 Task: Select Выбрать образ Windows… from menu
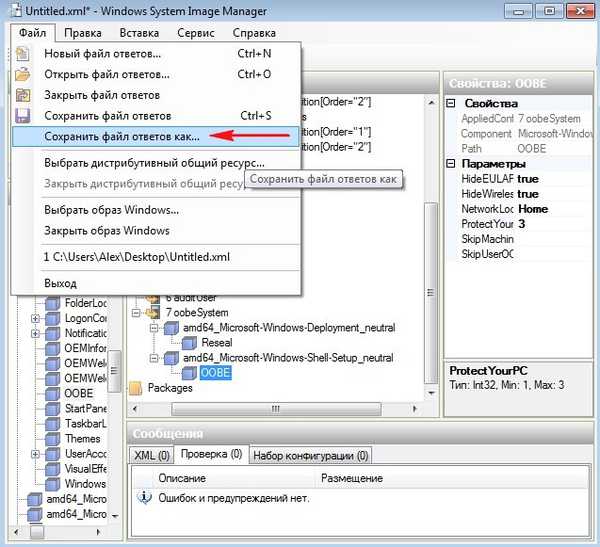[x=112, y=210]
